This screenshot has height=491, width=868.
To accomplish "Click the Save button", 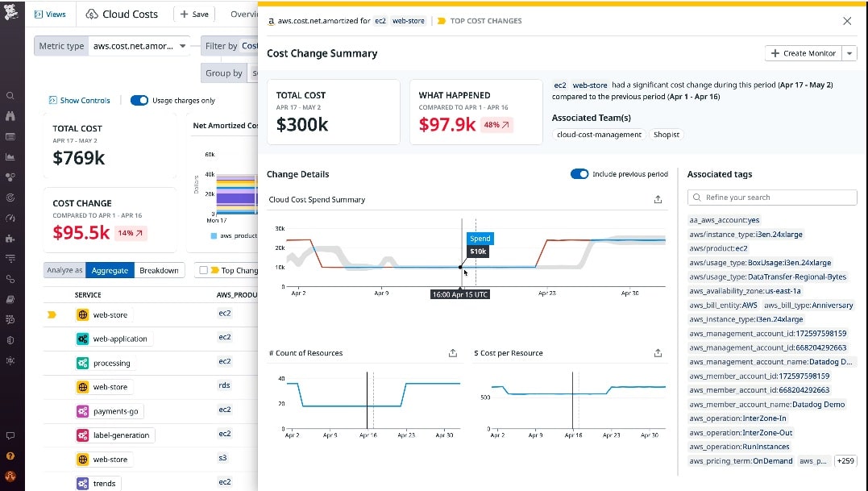I will tap(194, 15).
